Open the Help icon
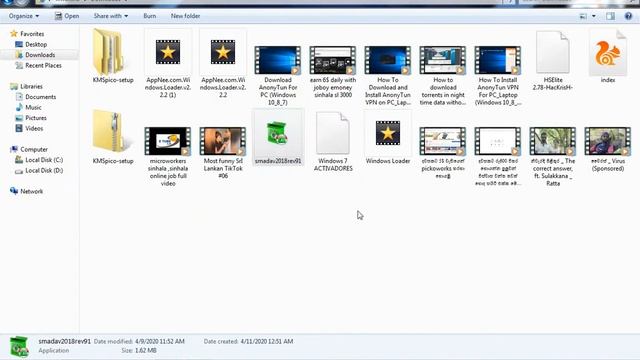This screenshot has width=640, height=360. pos(629,16)
